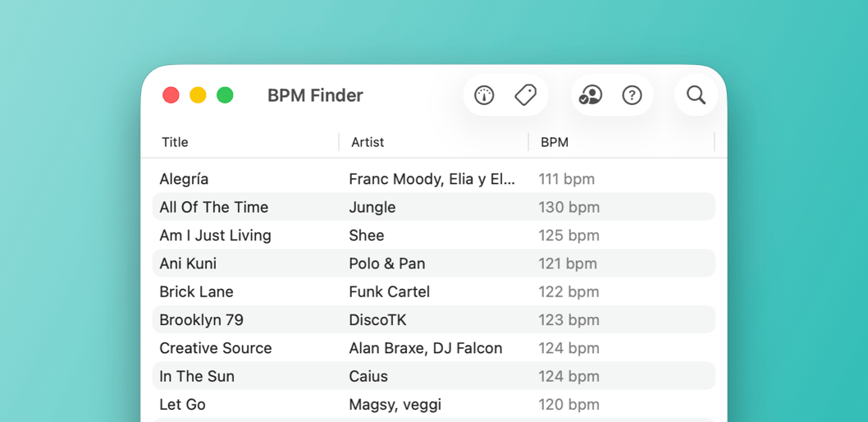Click the person with checkmark icon
Image resolution: width=868 pixels, height=422 pixels.
click(x=590, y=95)
